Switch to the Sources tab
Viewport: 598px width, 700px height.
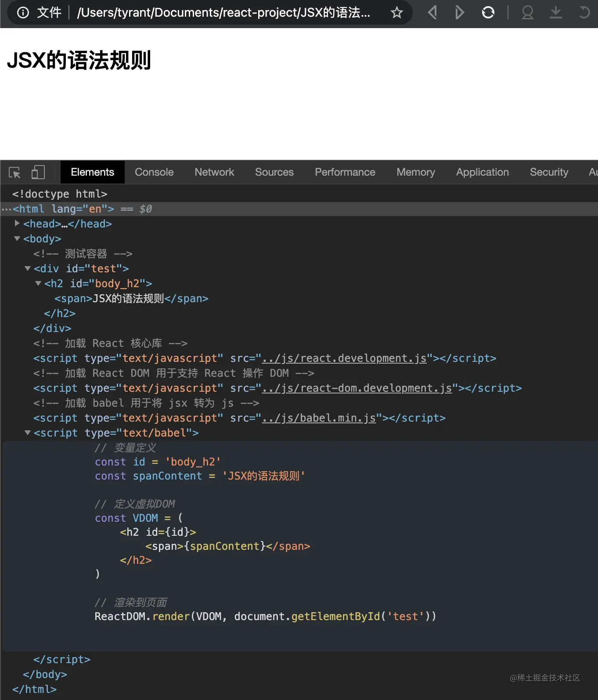click(274, 172)
